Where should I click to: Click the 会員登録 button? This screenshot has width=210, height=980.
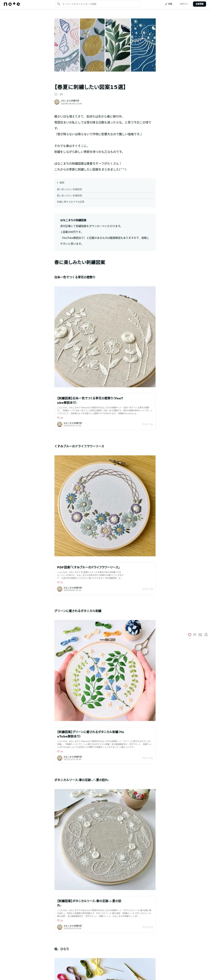click(x=199, y=4)
